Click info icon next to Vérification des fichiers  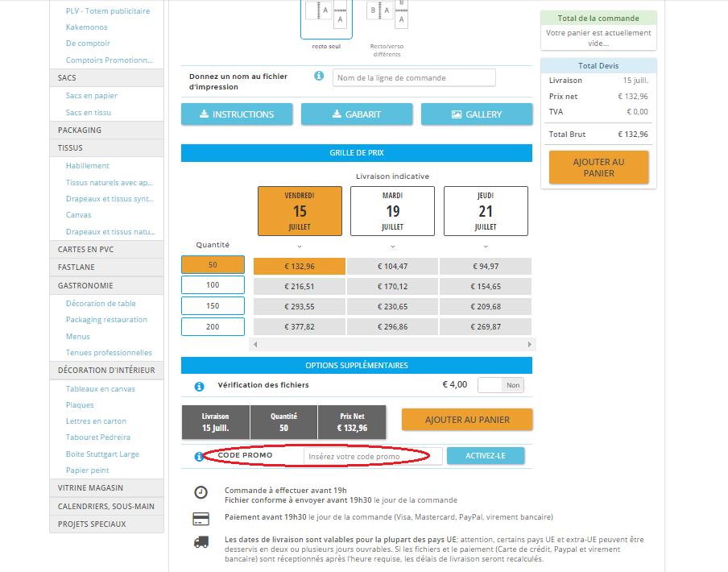click(x=199, y=386)
